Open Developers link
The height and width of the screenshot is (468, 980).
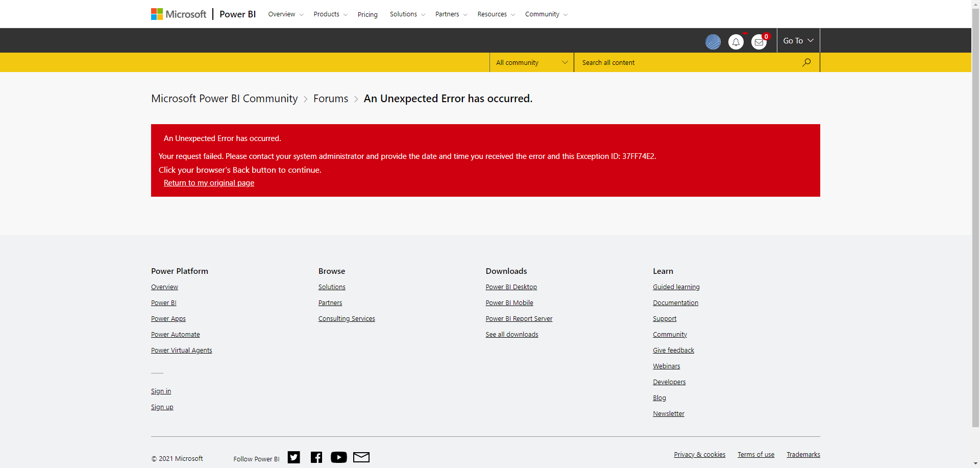(669, 382)
